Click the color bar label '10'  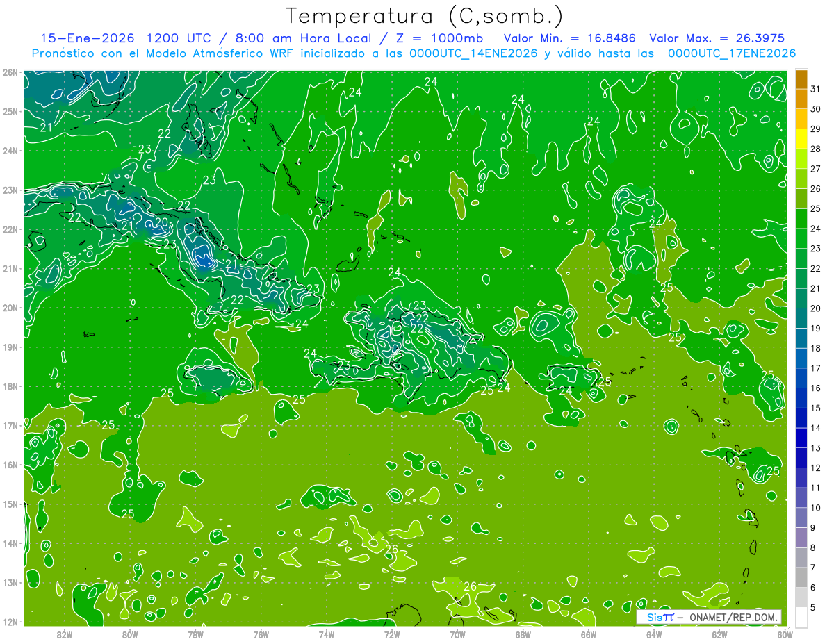tap(815, 508)
